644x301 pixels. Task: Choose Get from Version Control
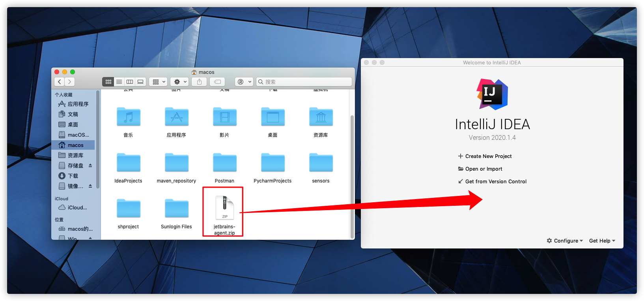(x=496, y=181)
